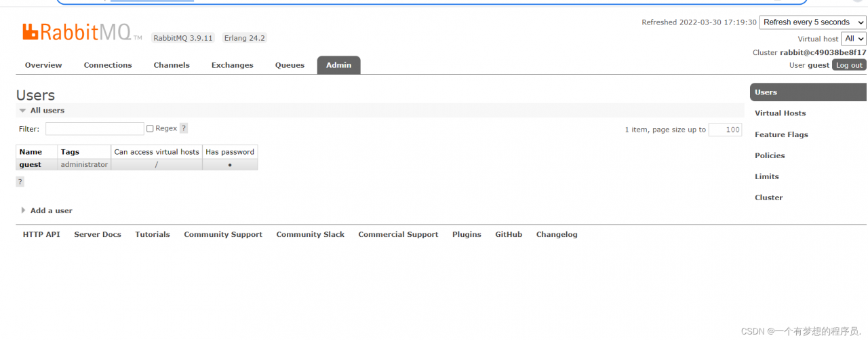868x340 pixels.
Task: Open the Community Support link
Action: 223,234
